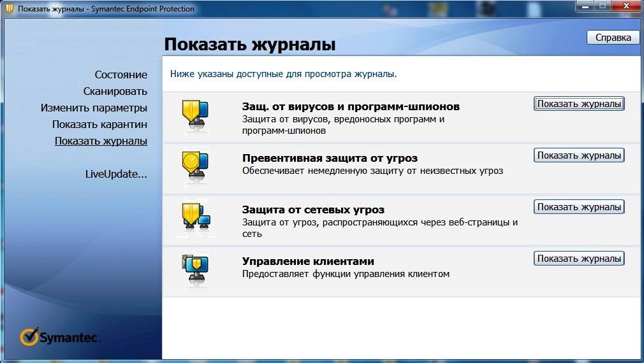Show logs for Превентивная защита от угроз
The image size is (644, 363).
click(x=579, y=155)
